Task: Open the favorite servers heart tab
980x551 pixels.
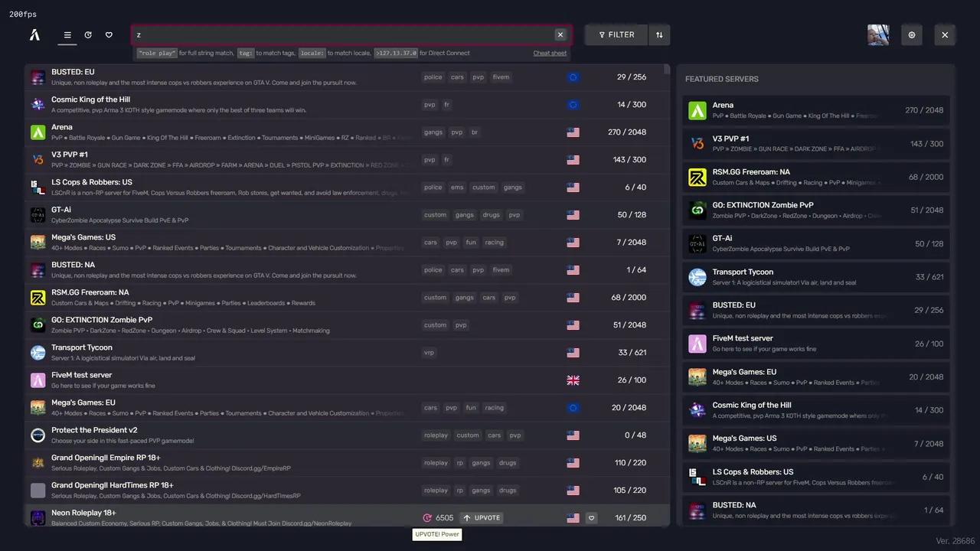Action: pyautogui.click(x=109, y=34)
